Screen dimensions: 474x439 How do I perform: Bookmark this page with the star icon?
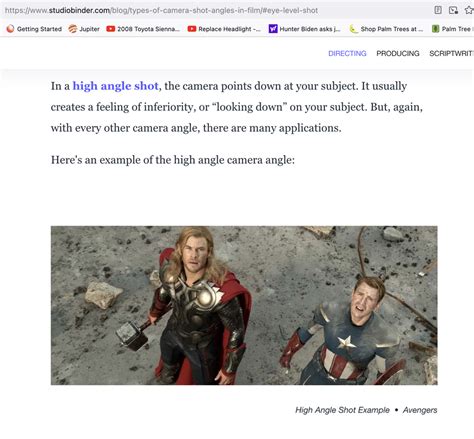point(469,10)
